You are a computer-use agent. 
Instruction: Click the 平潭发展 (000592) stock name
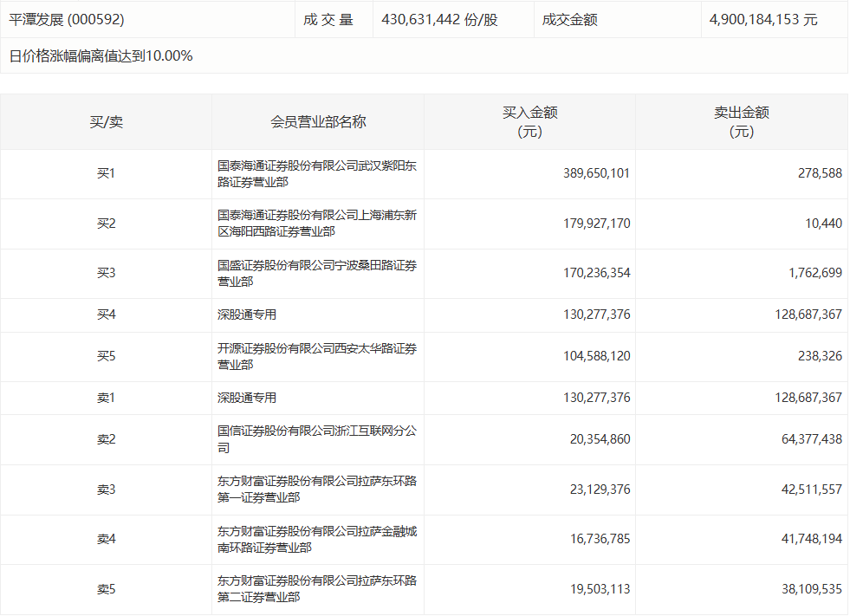point(68,19)
